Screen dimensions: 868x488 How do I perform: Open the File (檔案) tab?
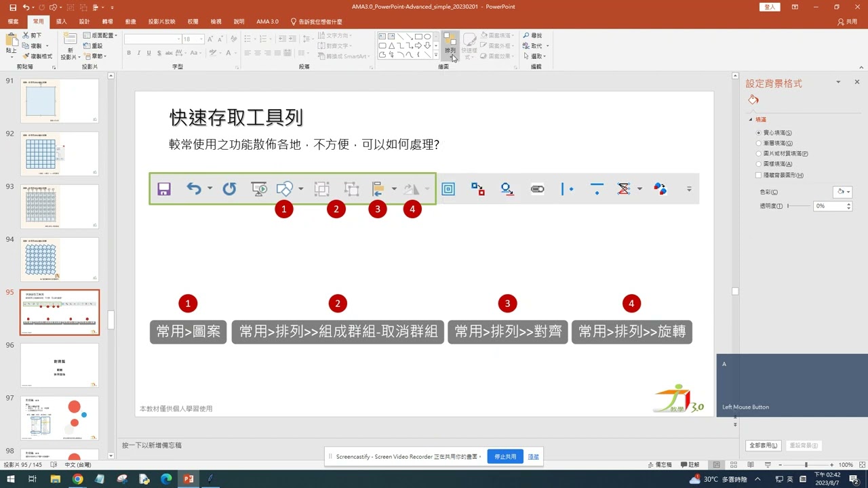(x=13, y=22)
